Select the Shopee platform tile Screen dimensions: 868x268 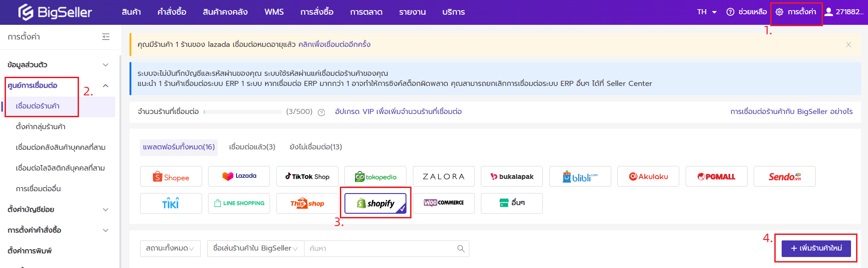click(171, 177)
